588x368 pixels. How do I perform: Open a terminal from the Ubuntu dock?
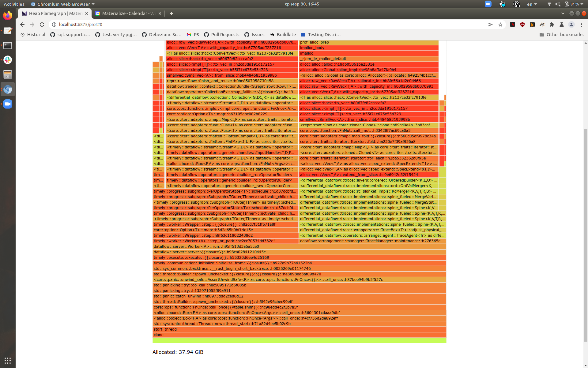pyautogui.click(x=7, y=45)
